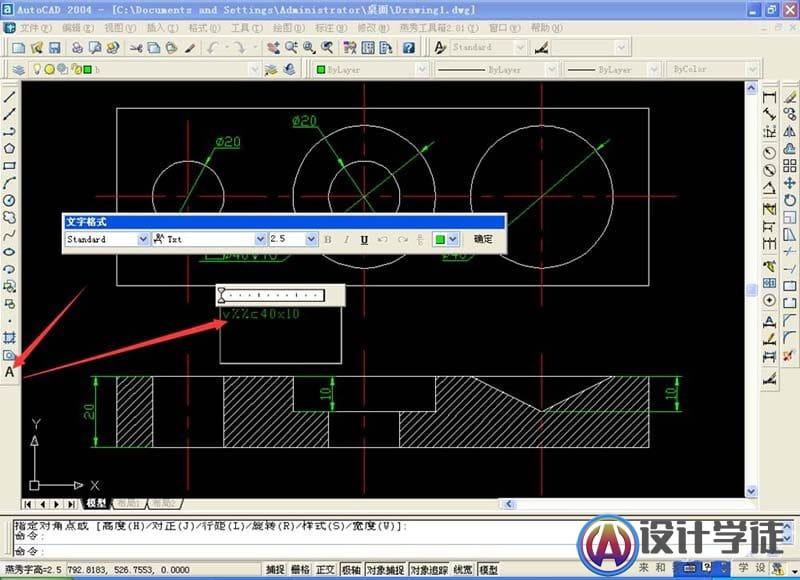Open the Properties palette icon
This screenshot has width=800, height=580.
pyautogui.click(x=350, y=48)
